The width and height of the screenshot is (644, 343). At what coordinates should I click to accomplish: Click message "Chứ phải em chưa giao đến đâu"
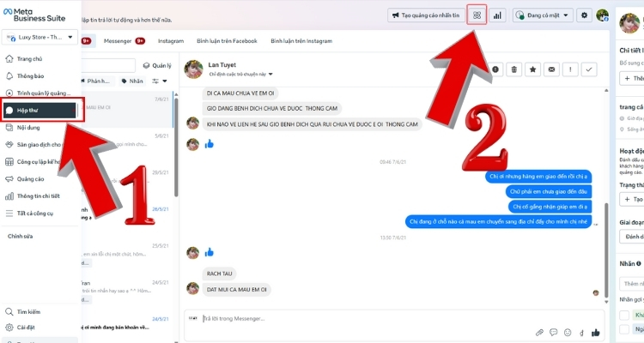[x=549, y=191]
